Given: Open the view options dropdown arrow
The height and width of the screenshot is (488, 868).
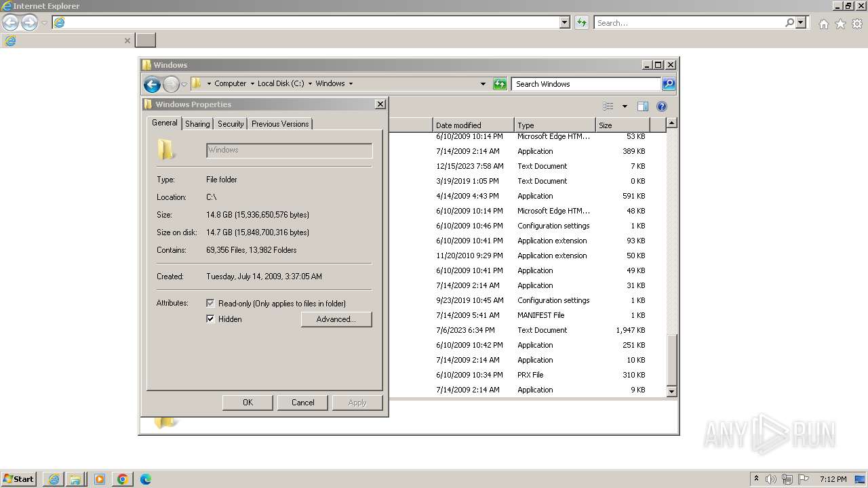Looking at the screenshot, I should (x=625, y=106).
